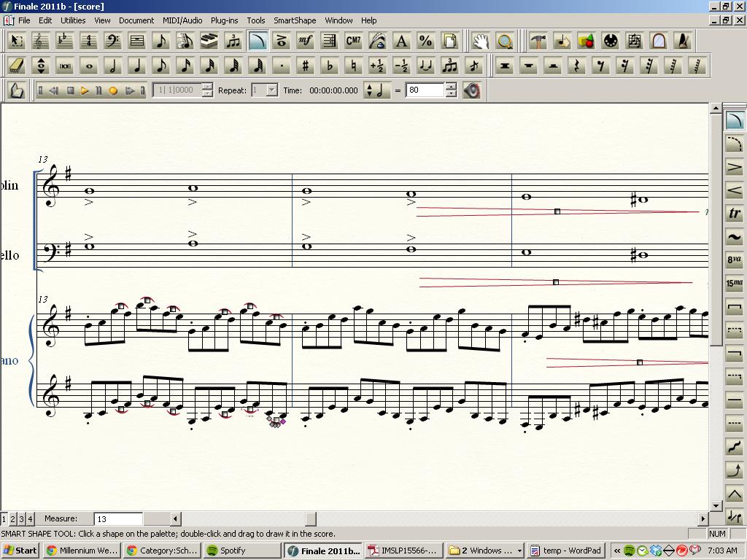Select the Clef tool bass clef icon
Viewport: 747px width, 560px height.
click(113, 41)
